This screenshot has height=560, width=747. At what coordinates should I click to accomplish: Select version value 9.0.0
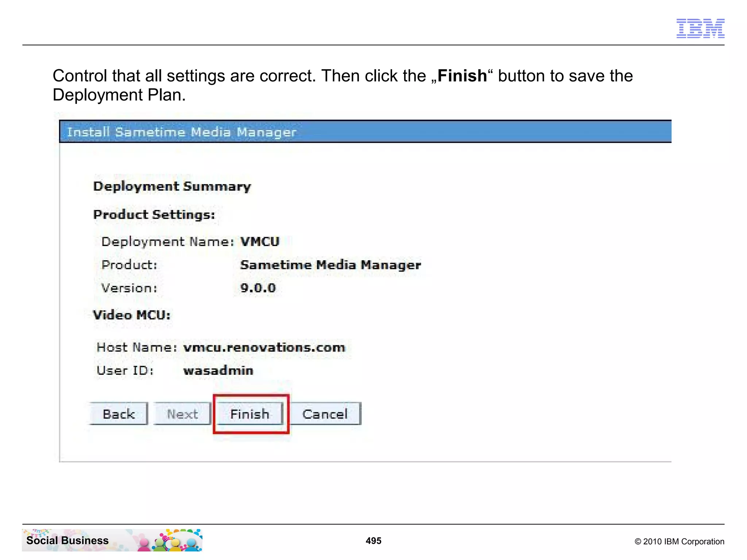pos(258,288)
